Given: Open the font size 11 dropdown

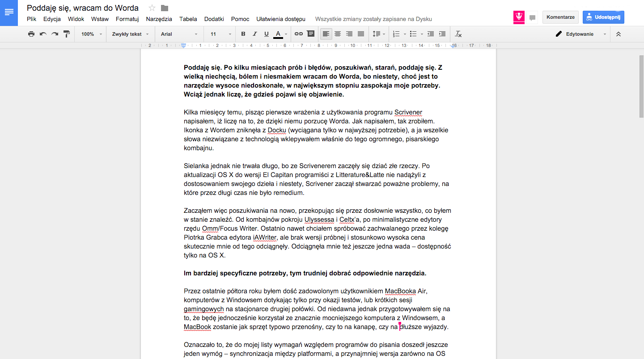Looking at the screenshot, I should (x=221, y=34).
